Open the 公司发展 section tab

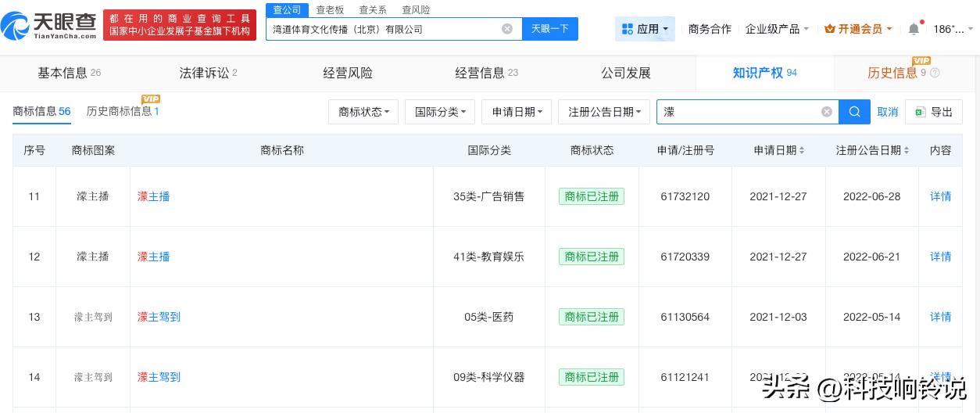(x=626, y=73)
